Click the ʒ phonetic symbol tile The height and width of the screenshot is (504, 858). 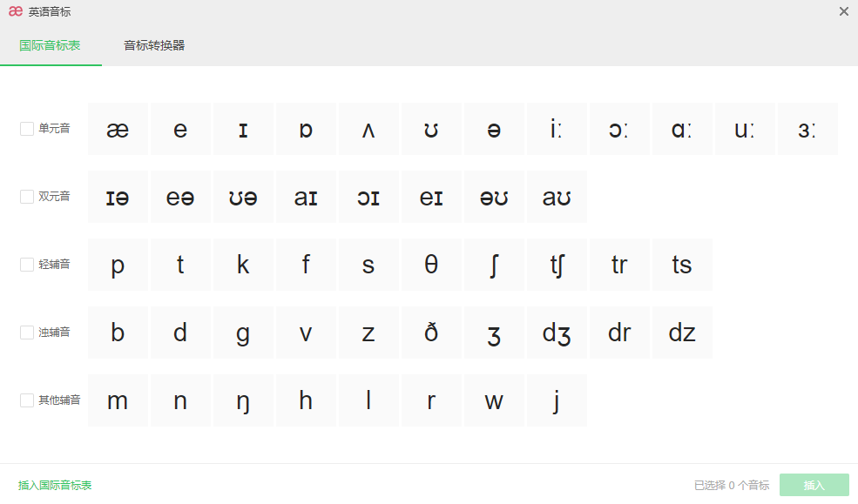(494, 333)
